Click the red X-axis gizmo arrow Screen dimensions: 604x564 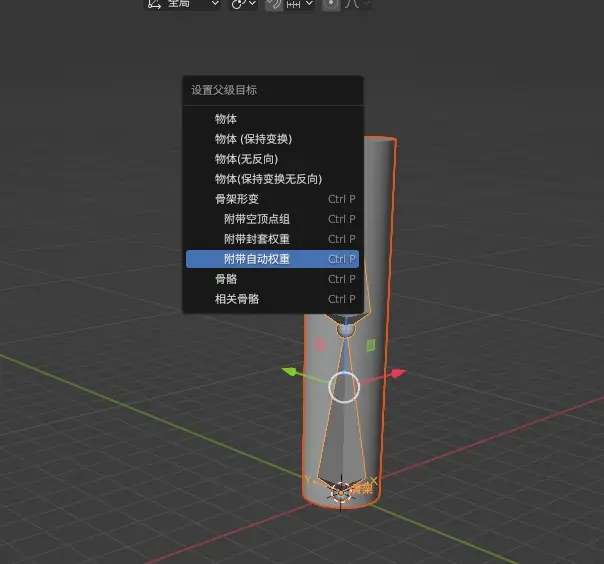pyautogui.click(x=398, y=373)
